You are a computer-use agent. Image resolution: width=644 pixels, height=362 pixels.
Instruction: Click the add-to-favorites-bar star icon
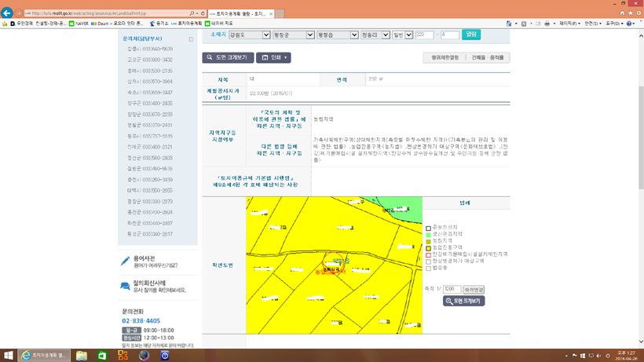coord(5,24)
